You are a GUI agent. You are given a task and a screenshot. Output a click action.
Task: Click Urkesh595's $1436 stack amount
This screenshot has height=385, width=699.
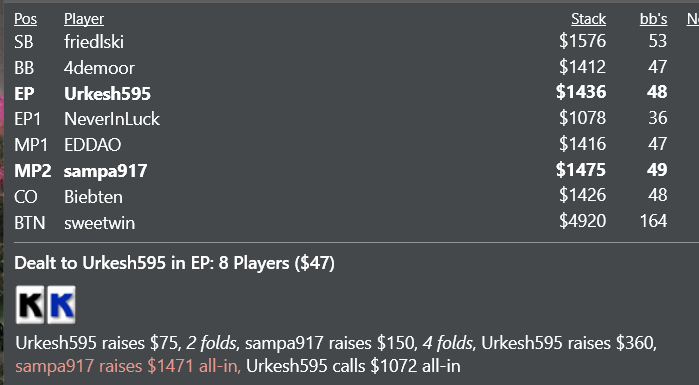581,92
